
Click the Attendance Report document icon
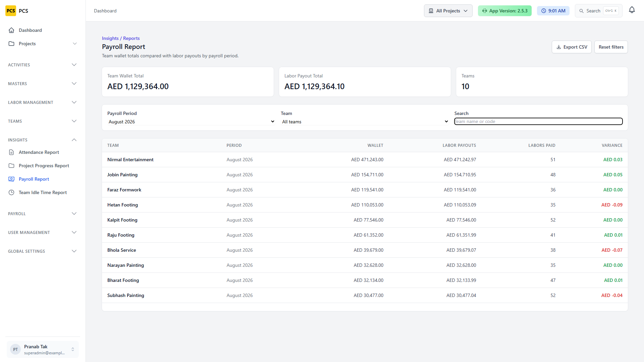[x=11, y=152]
